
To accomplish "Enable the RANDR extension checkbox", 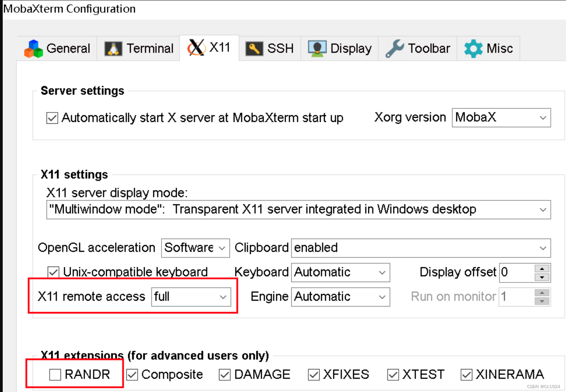I will (55, 375).
